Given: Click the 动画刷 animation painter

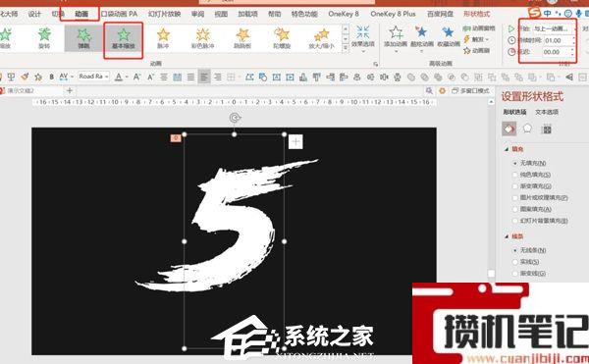Looking at the screenshot, I should point(477,50).
